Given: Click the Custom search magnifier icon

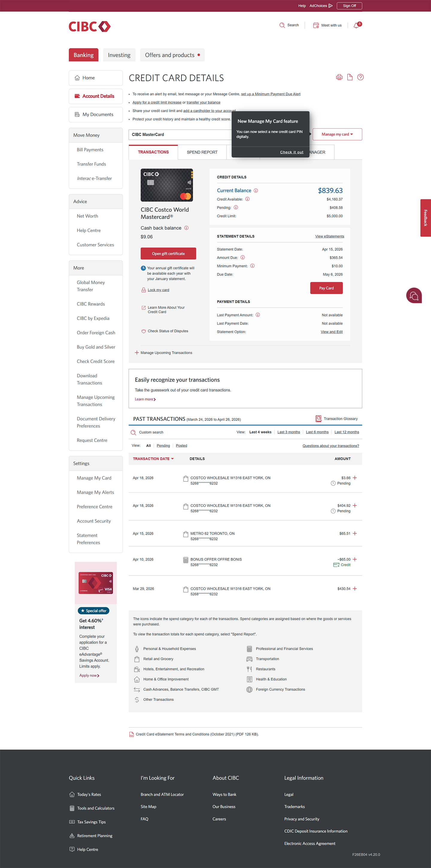Looking at the screenshot, I should pos(133,433).
